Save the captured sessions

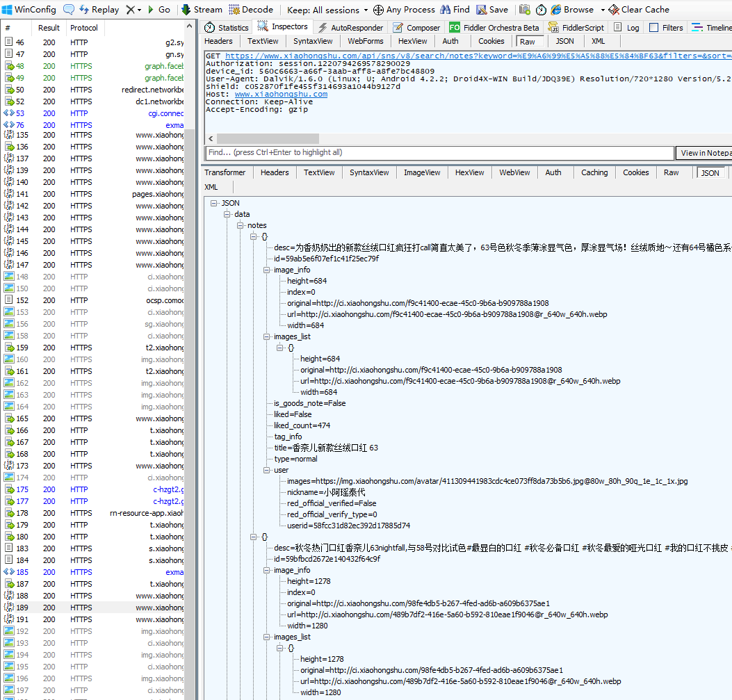(492, 9)
